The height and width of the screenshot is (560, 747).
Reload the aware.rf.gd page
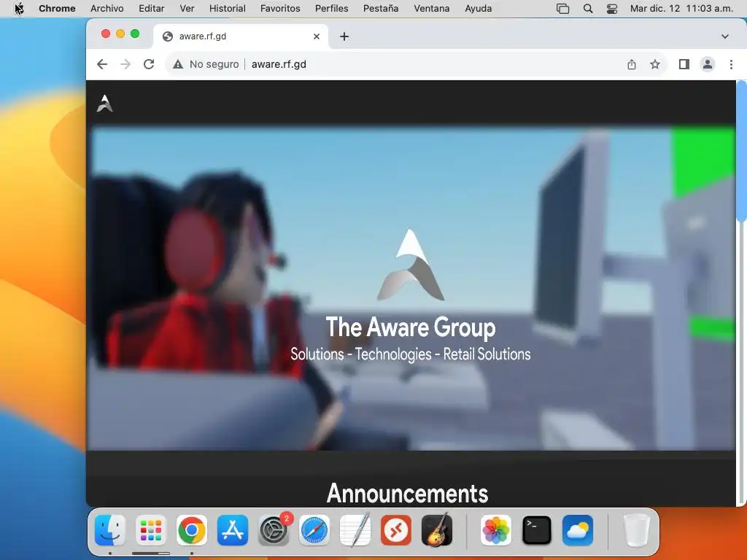tap(149, 64)
